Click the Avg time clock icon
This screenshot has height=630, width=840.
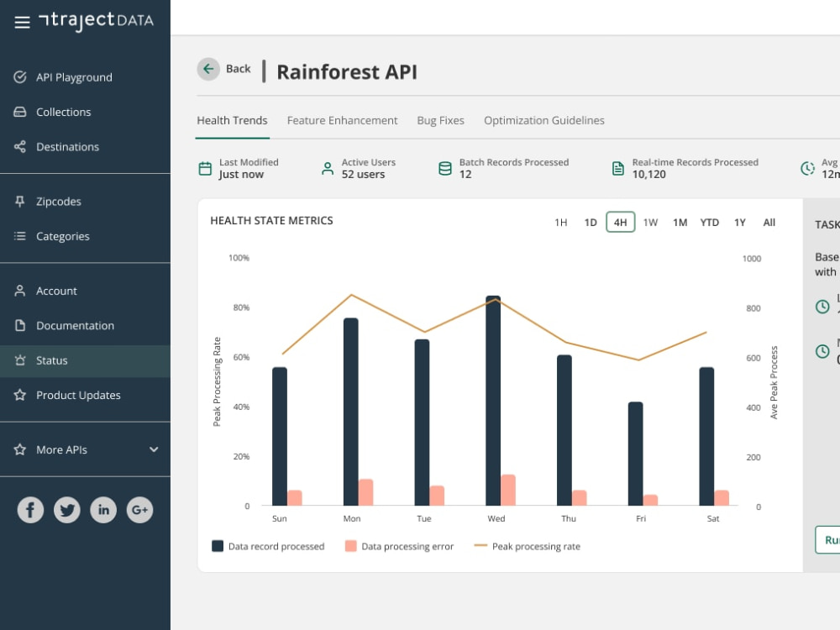(807, 169)
